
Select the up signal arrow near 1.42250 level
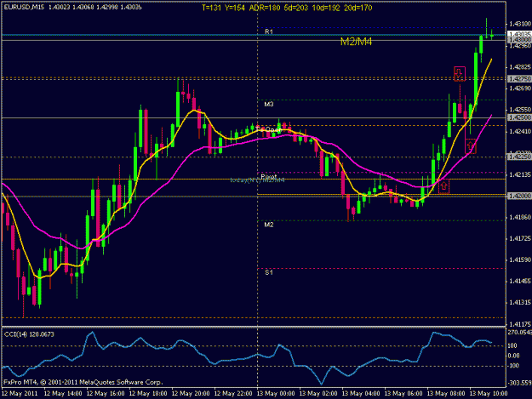(470, 146)
